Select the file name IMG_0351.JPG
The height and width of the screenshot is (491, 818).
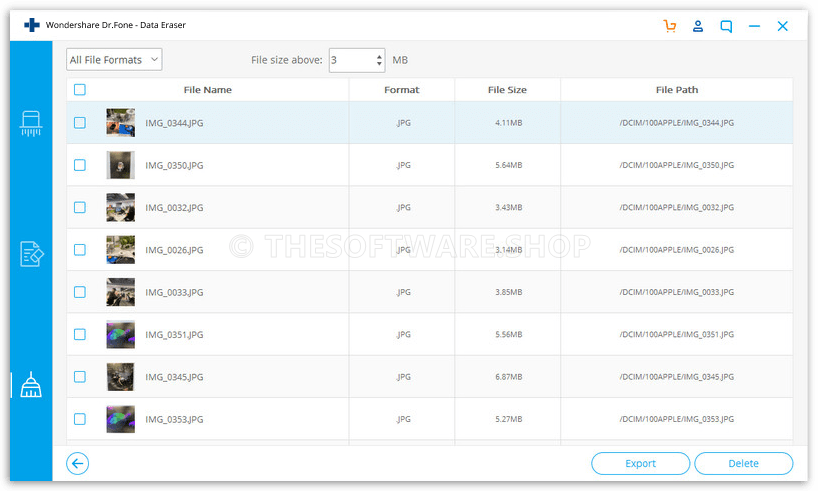[174, 334]
